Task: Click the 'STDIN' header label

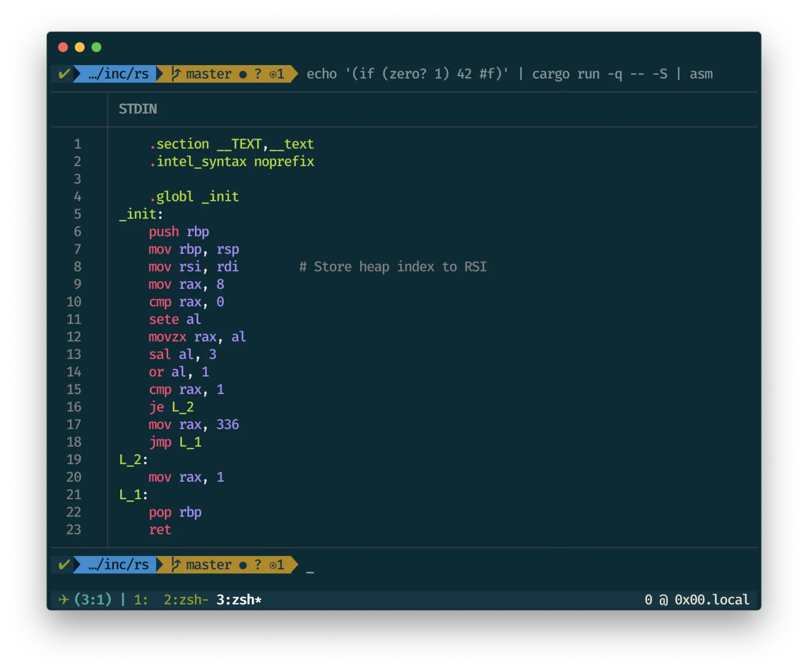Action: coord(138,109)
